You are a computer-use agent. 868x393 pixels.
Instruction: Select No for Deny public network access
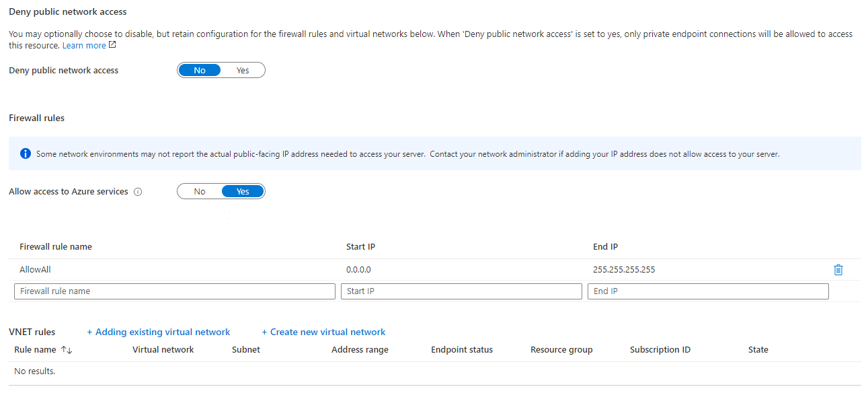coord(199,70)
